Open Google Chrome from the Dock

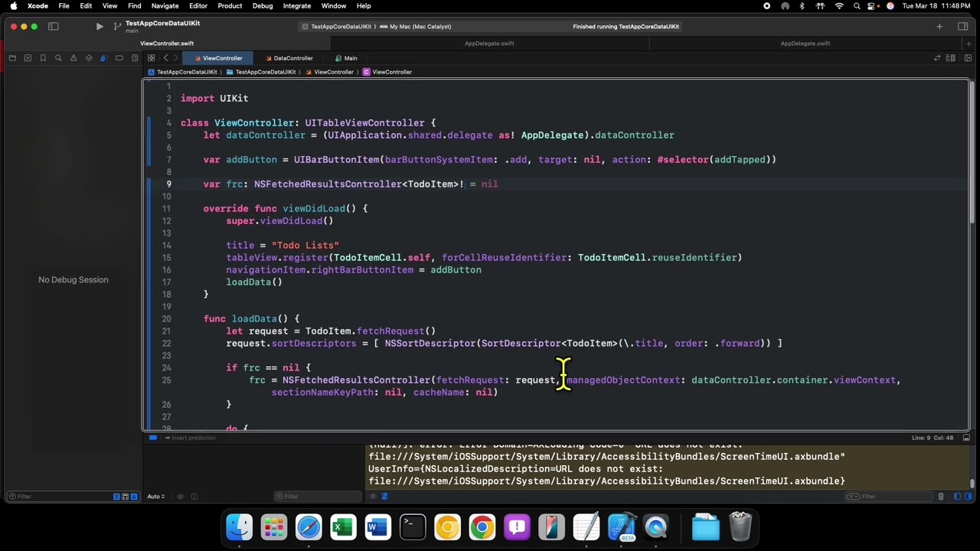482,527
